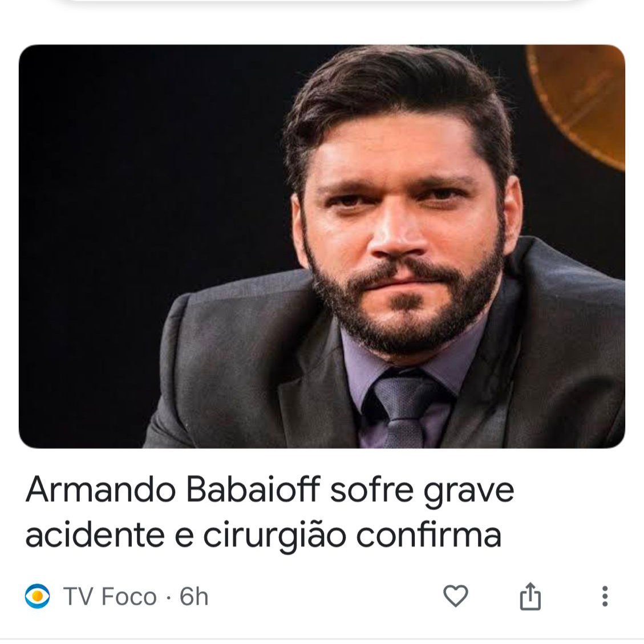Viewport: 644px width, 644px height.
Task: Open headline line 'Armando Babaioff sofre grave'
Action: 270,490
